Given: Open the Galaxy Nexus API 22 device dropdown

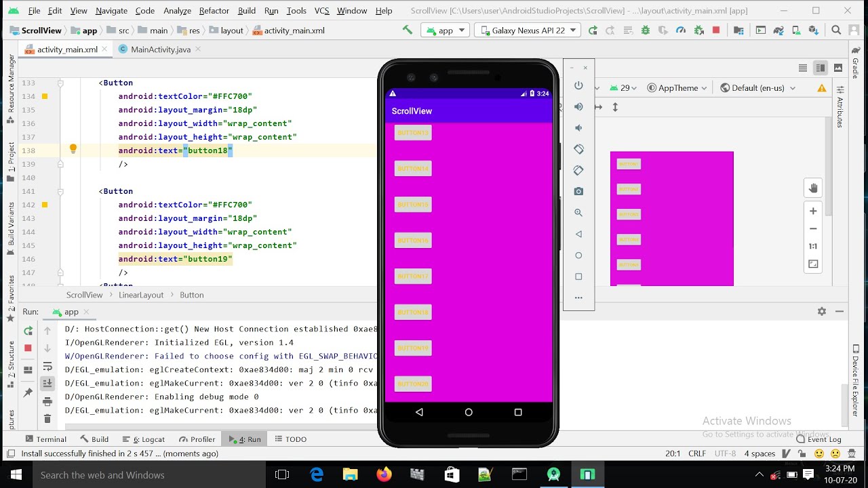Looking at the screenshot, I should [x=528, y=30].
